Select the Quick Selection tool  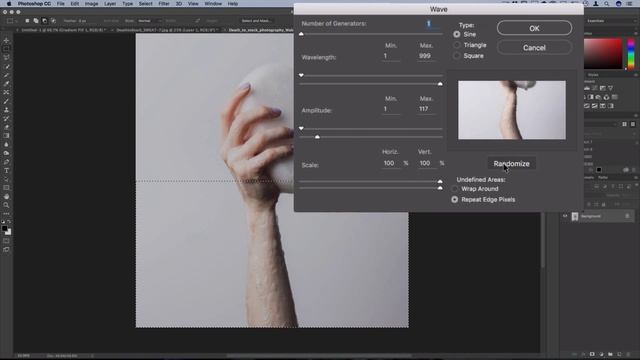[6, 67]
